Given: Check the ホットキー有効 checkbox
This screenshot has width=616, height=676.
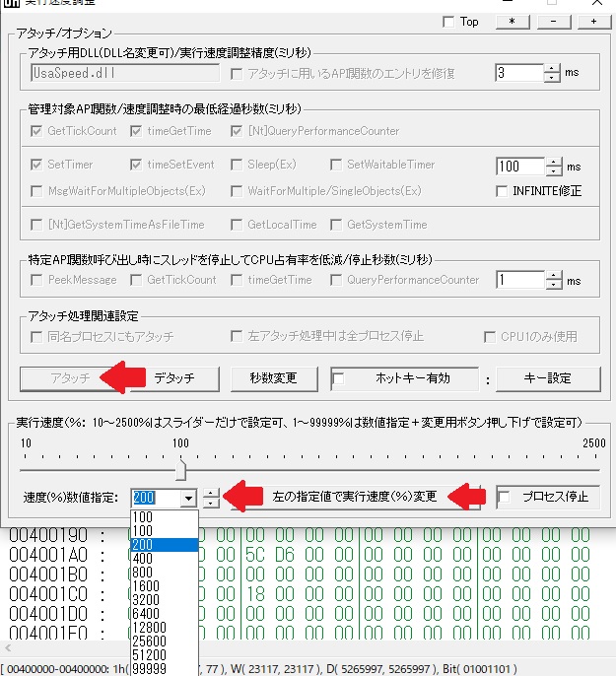Looking at the screenshot, I should pos(339,378).
